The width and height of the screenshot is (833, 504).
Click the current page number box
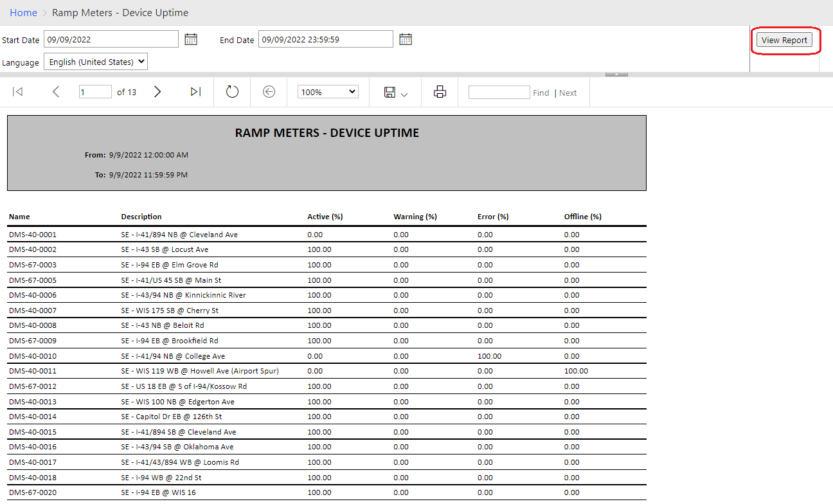coord(95,92)
